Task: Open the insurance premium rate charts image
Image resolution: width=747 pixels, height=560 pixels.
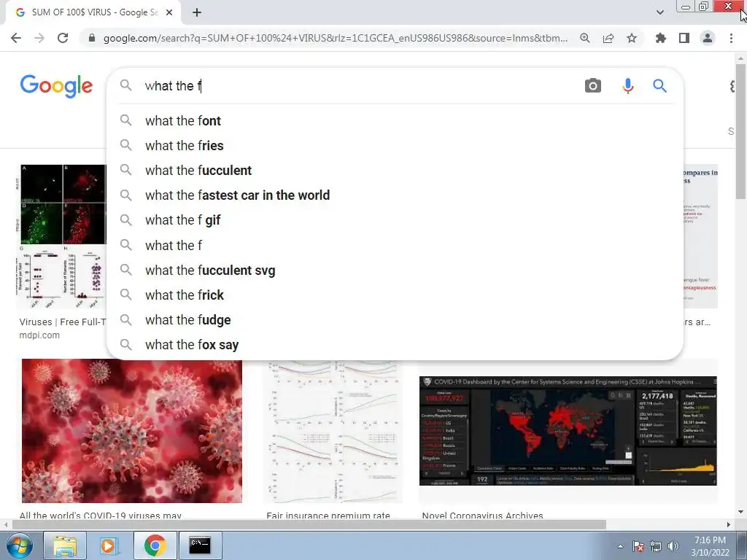Action: 333,432
